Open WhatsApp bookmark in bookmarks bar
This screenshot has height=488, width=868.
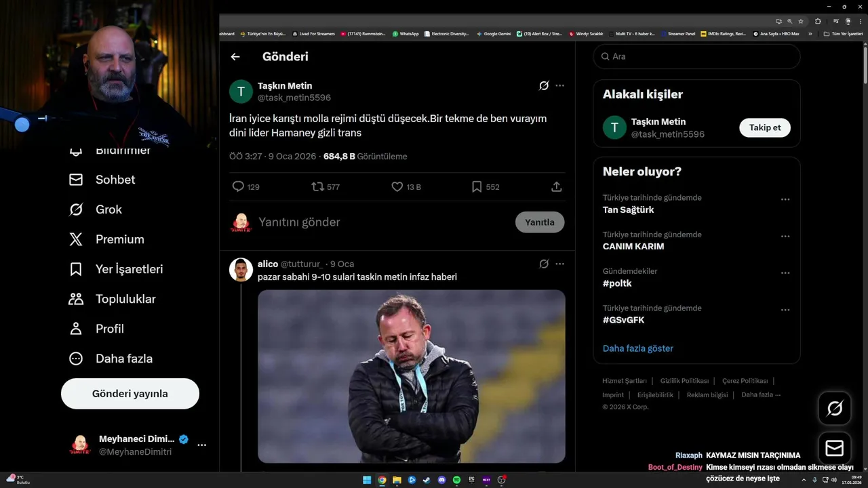(406, 33)
